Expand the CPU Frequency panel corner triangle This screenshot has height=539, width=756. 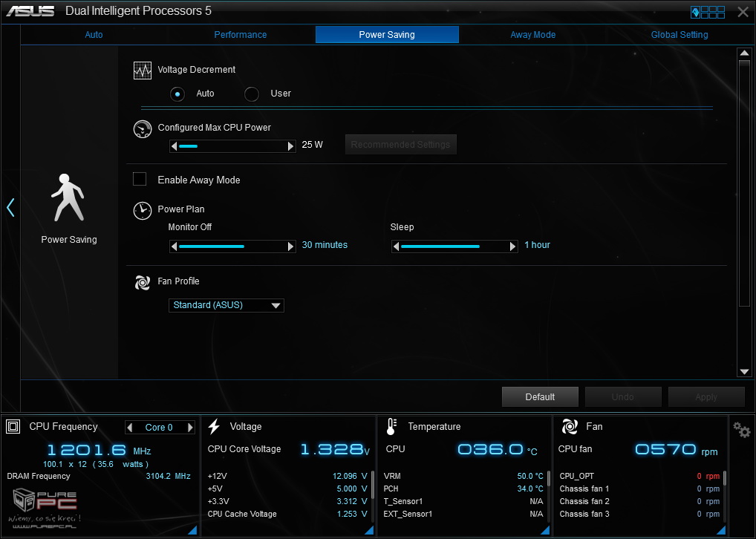(192, 530)
